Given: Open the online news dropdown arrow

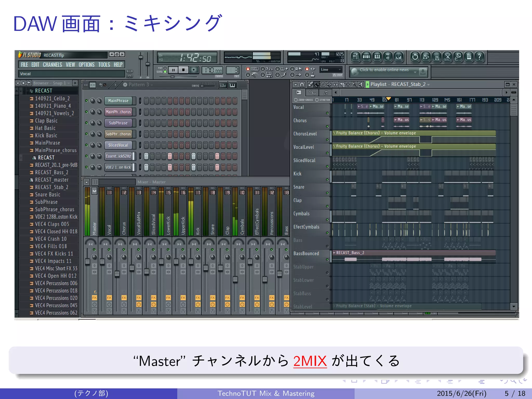Looking at the screenshot, I should coord(415,72).
